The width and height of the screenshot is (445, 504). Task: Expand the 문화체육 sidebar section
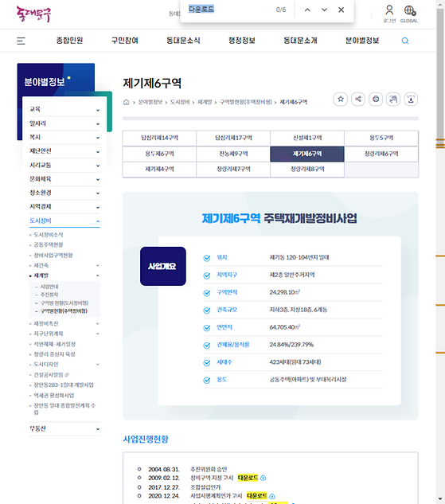point(64,179)
